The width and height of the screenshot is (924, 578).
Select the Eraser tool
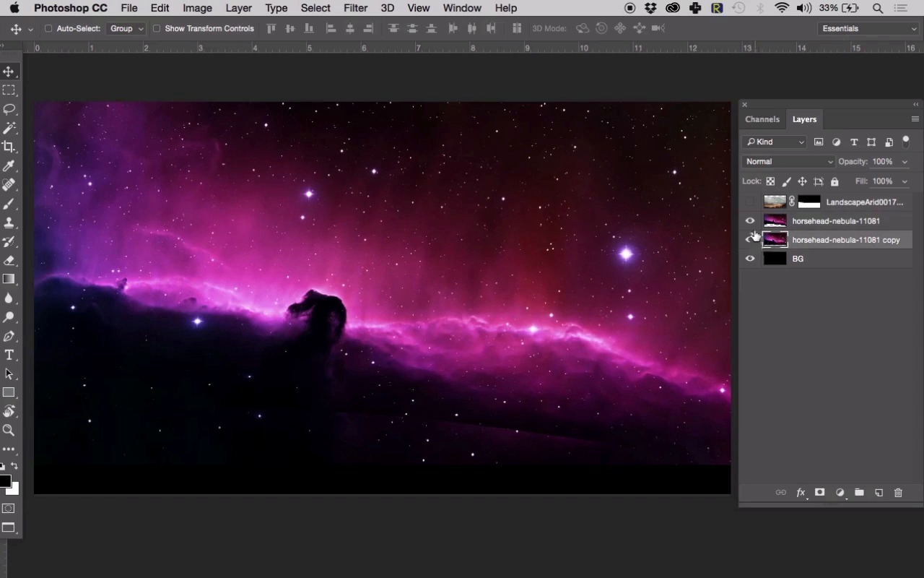point(9,260)
